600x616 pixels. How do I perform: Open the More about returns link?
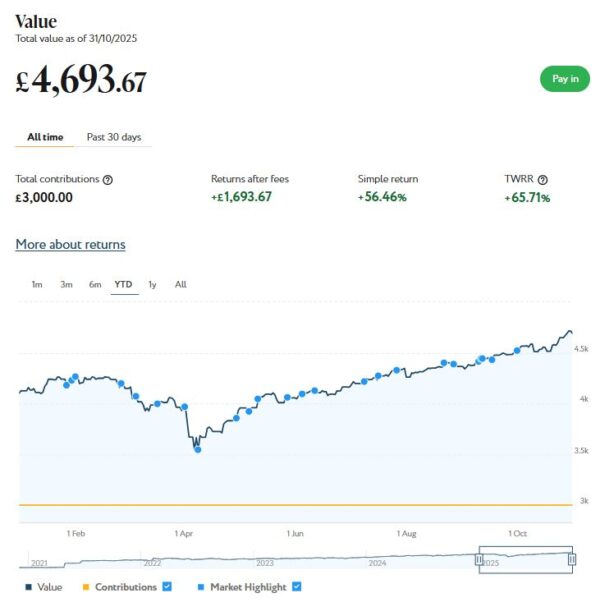tap(70, 244)
